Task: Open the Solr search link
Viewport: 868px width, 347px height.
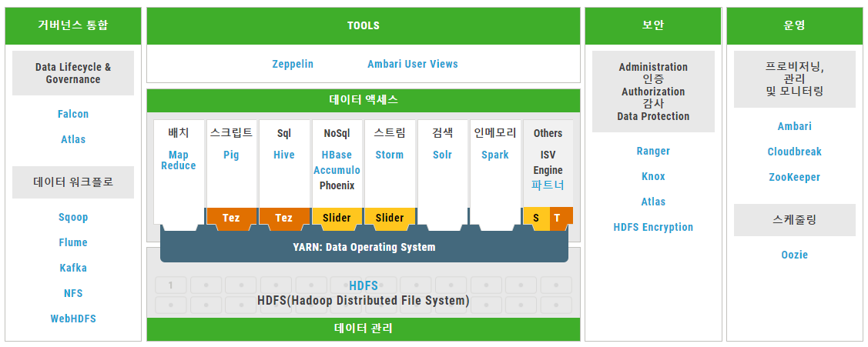Action: coord(442,155)
